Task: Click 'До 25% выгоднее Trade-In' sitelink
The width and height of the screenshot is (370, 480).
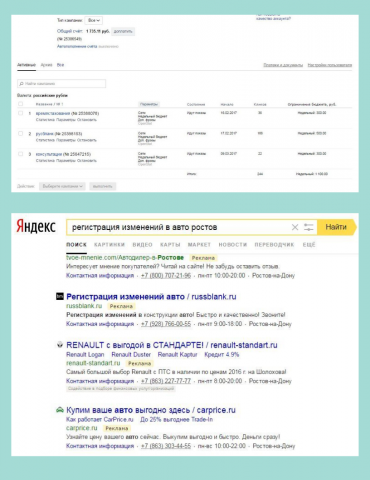Action: (176, 419)
